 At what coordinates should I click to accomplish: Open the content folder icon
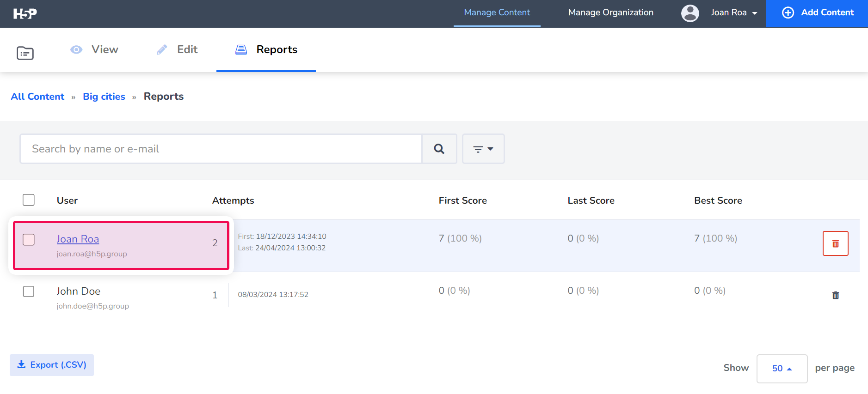(25, 53)
